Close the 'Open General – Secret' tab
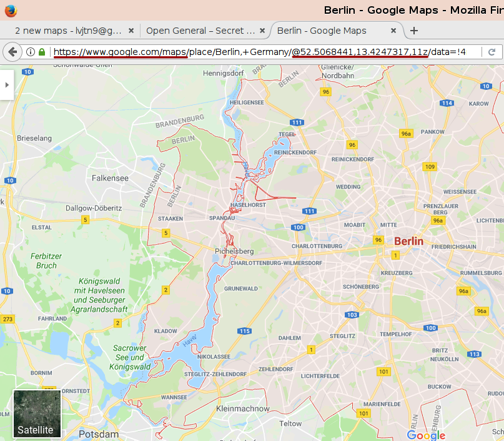This screenshot has height=441, width=504. click(262, 31)
